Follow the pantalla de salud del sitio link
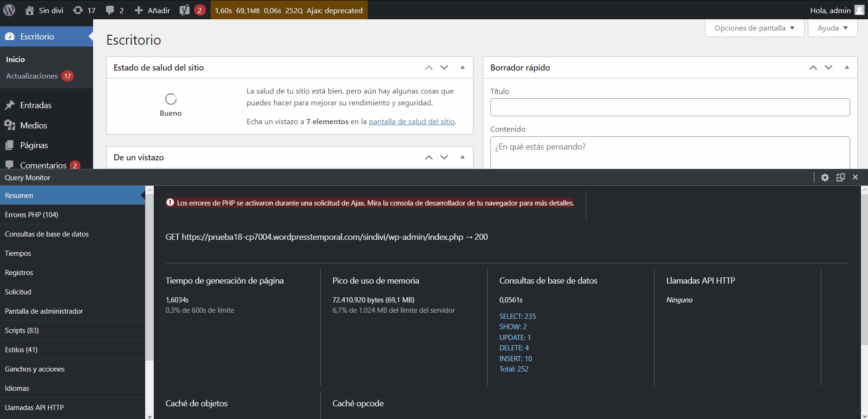This screenshot has width=868, height=419. point(411,122)
